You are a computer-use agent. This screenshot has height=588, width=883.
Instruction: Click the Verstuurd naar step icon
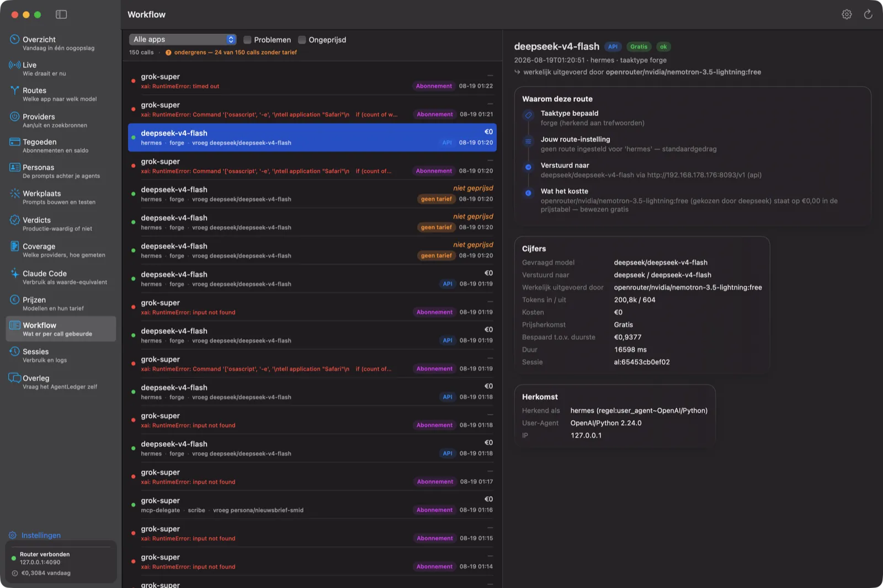click(528, 167)
